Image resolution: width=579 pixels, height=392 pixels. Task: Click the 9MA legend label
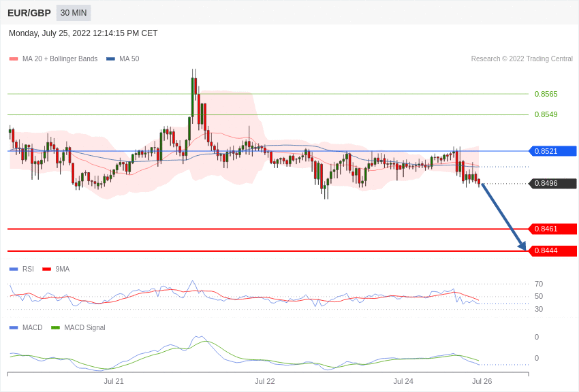point(63,269)
